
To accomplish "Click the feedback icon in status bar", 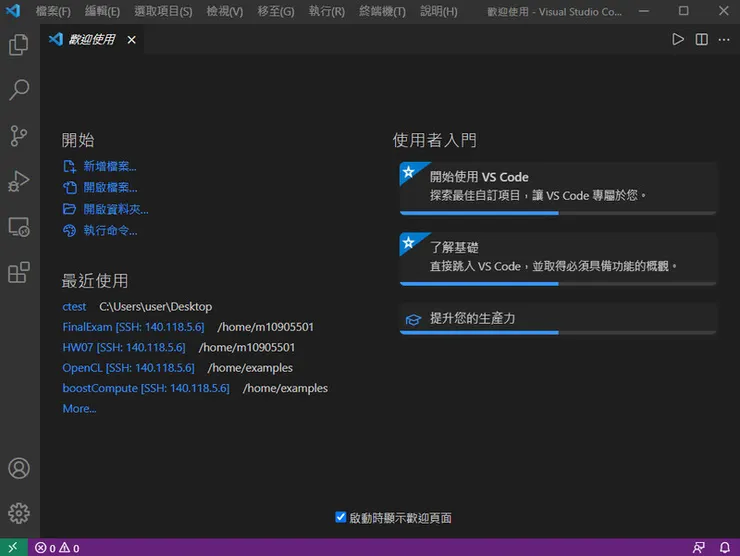I will point(698,548).
